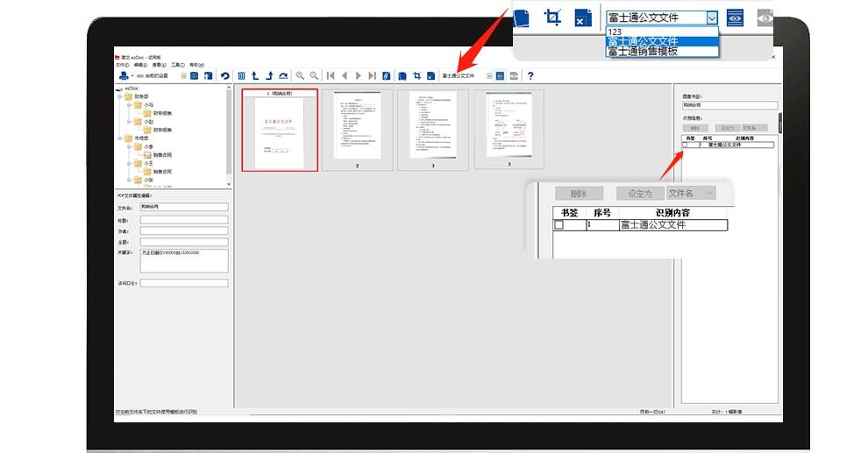Click the 关键字 text area
The height and width of the screenshot is (453, 868).
184,260
